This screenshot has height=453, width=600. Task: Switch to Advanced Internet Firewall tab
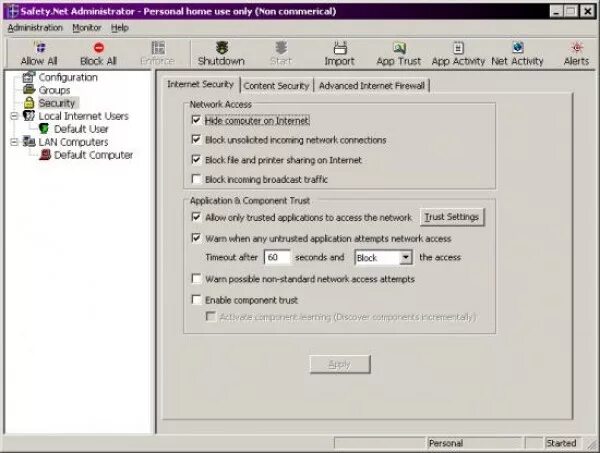point(372,86)
